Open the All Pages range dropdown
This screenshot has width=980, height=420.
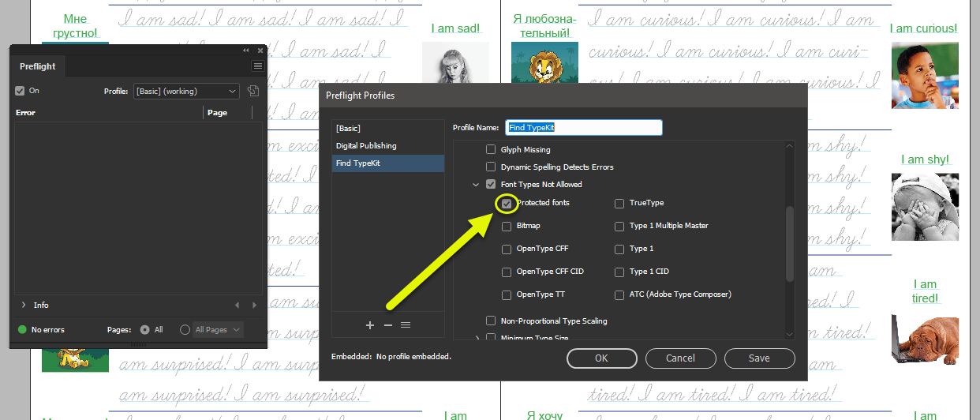(218, 329)
